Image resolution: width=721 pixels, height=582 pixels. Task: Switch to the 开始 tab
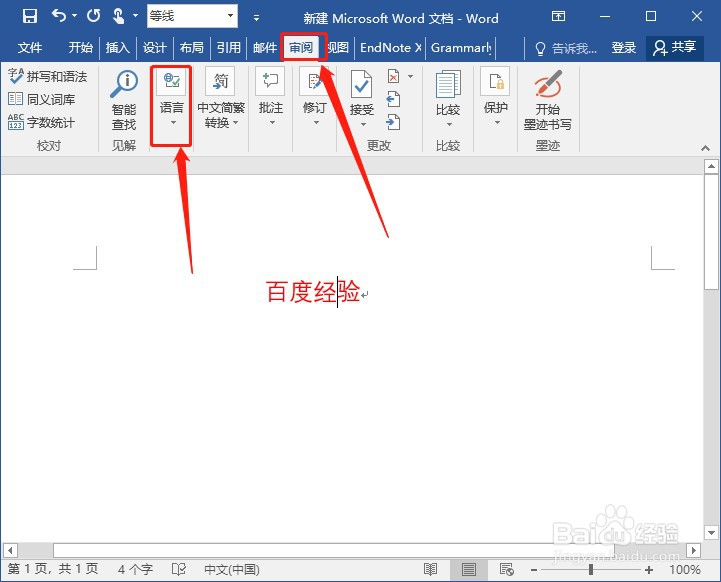coord(80,47)
